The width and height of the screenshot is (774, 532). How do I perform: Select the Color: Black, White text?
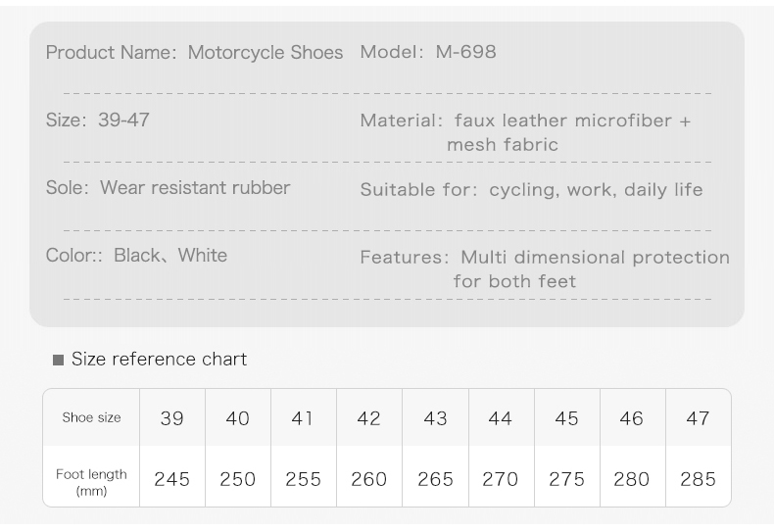[136, 256]
